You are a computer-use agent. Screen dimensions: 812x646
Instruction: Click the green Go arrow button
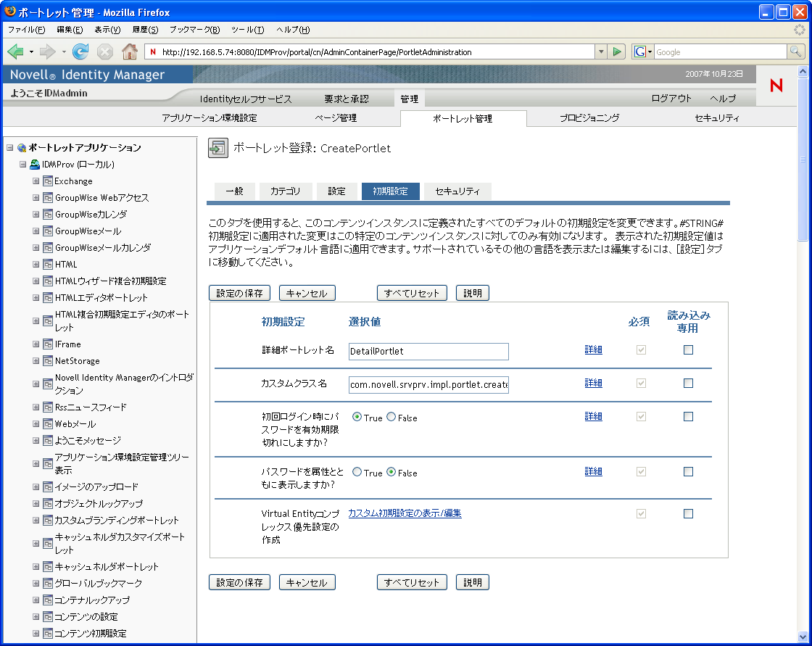617,51
